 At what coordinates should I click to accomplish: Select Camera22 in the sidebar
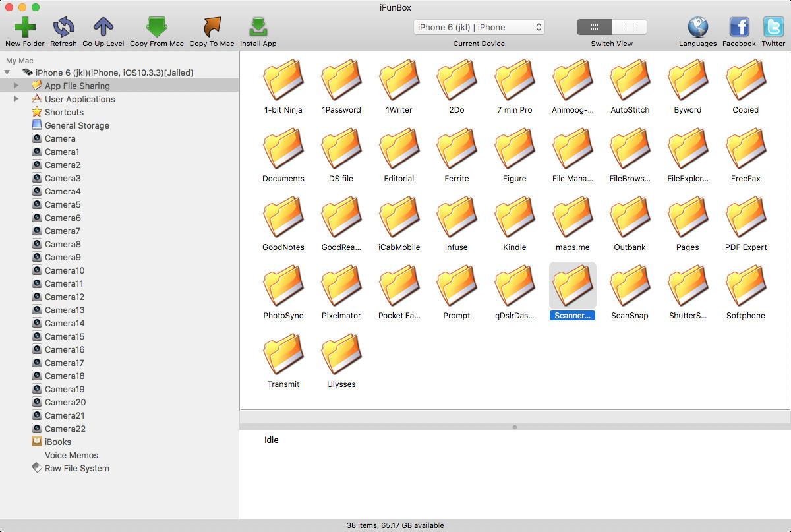click(x=65, y=429)
